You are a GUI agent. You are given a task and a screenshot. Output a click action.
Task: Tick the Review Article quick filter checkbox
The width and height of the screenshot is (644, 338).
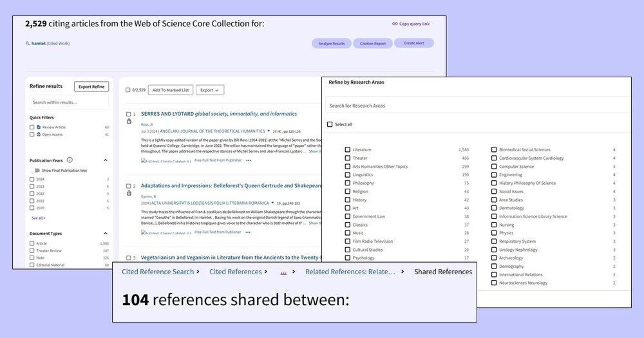32,127
